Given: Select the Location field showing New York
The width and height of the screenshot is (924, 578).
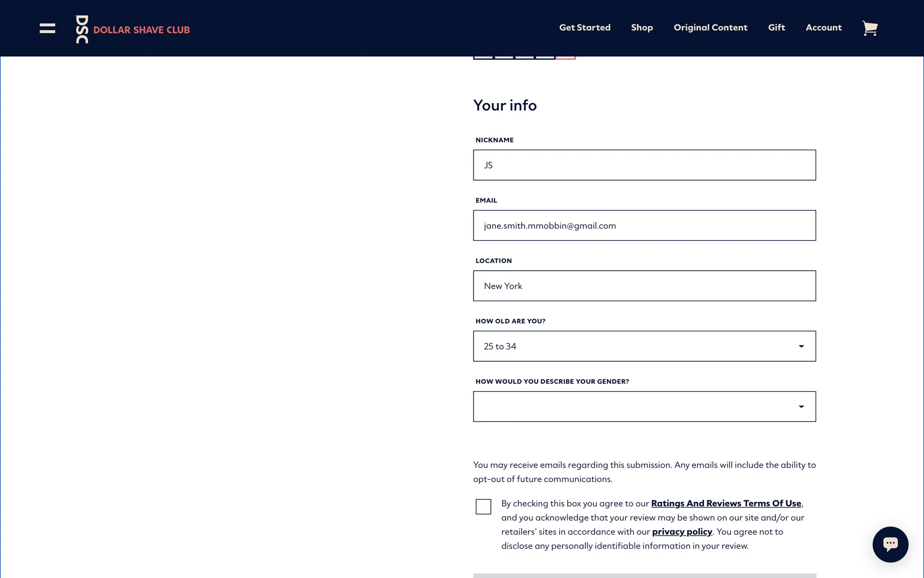Looking at the screenshot, I should click(644, 286).
